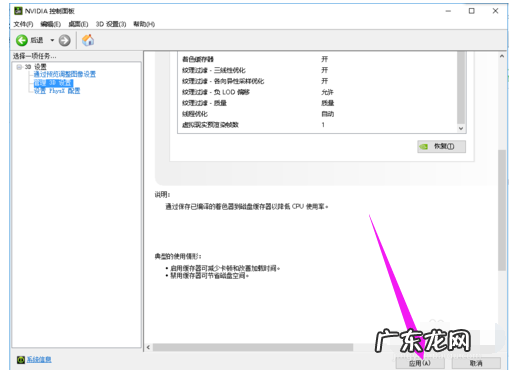This screenshot has height=370, width=509.
Task: Maximize the NVIDIA control panel window
Action: (472, 11)
